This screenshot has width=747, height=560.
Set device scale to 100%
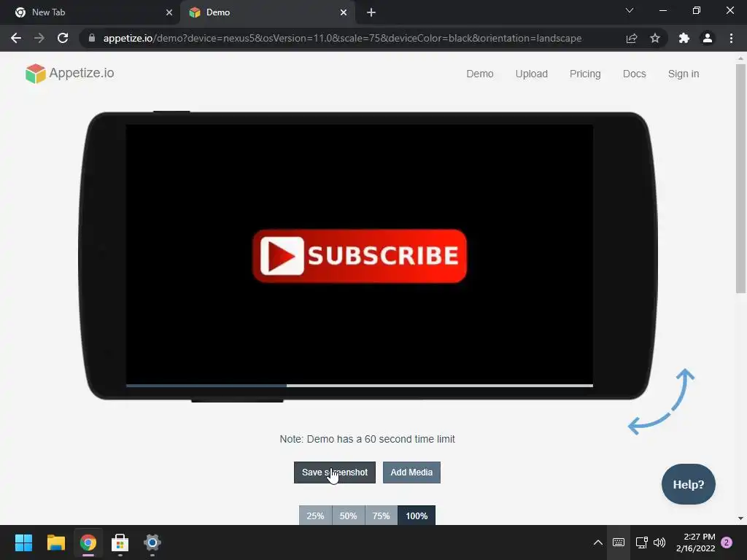click(417, 516)
